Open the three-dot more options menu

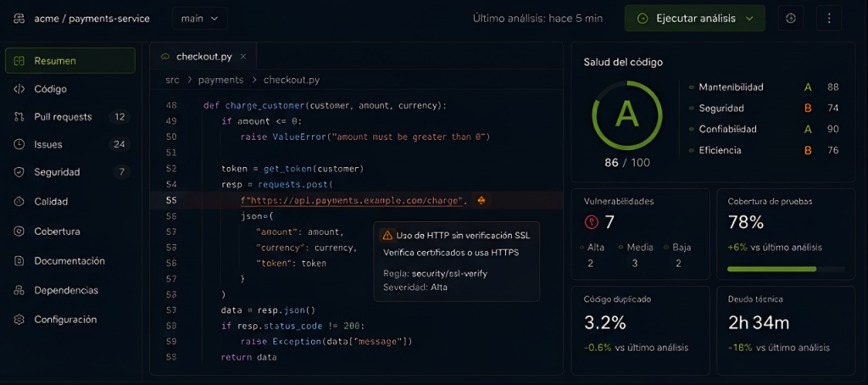tap(829, 19)
